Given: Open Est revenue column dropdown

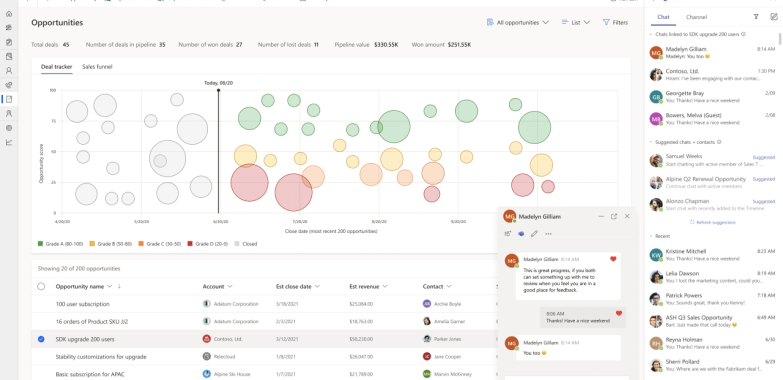Looking at the screenshot, I should click(384, 287).
